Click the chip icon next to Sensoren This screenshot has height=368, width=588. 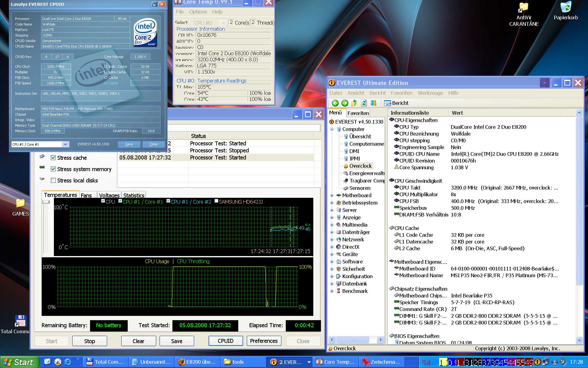coord(346,188)
